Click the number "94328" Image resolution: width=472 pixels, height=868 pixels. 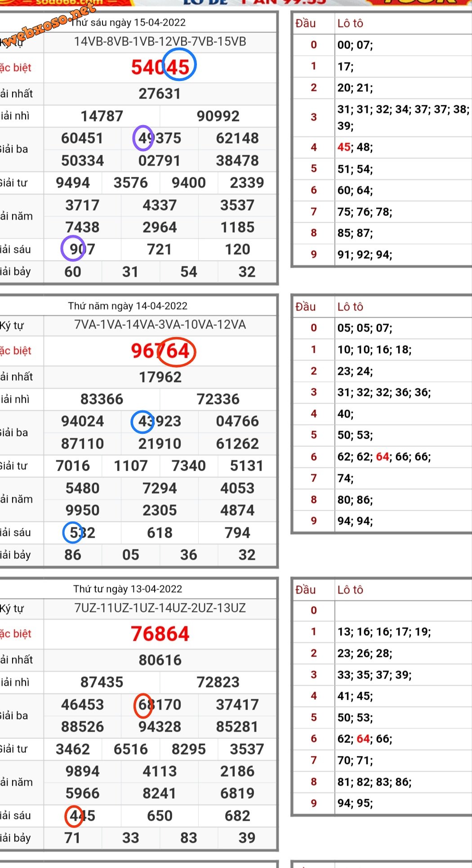160,727
